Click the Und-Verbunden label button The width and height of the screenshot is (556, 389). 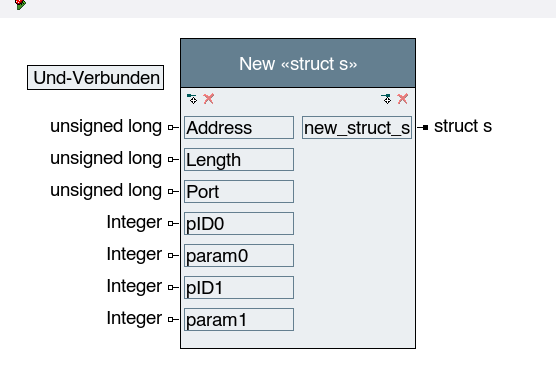pos(95,77)
